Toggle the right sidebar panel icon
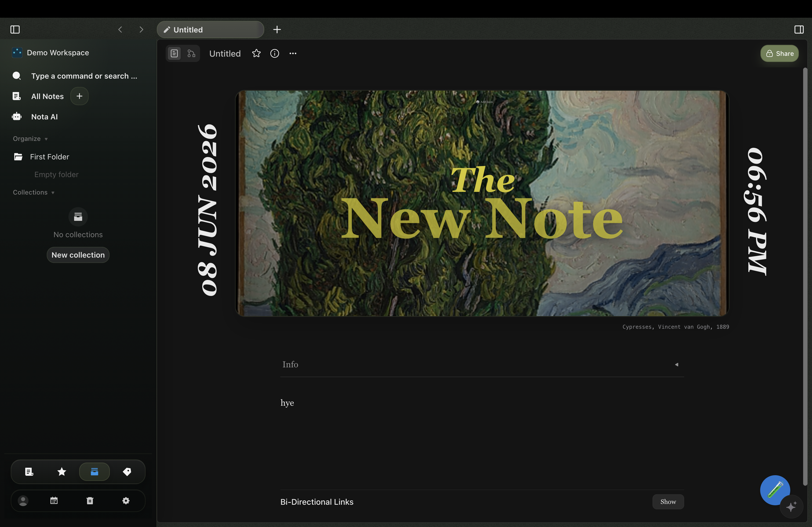The height and width of the screenshot is (527, 812). coord(799,30)
